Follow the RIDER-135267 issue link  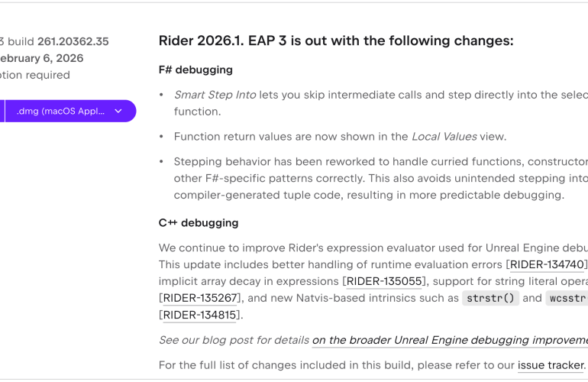[x=201, y=298]
